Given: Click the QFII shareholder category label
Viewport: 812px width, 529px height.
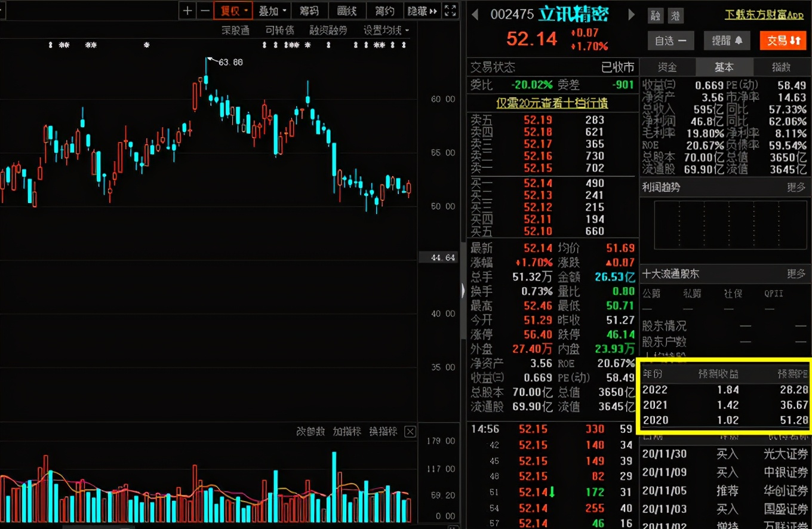Looking at the screenshot, I should pyautogui.click(x=773, y=294).
